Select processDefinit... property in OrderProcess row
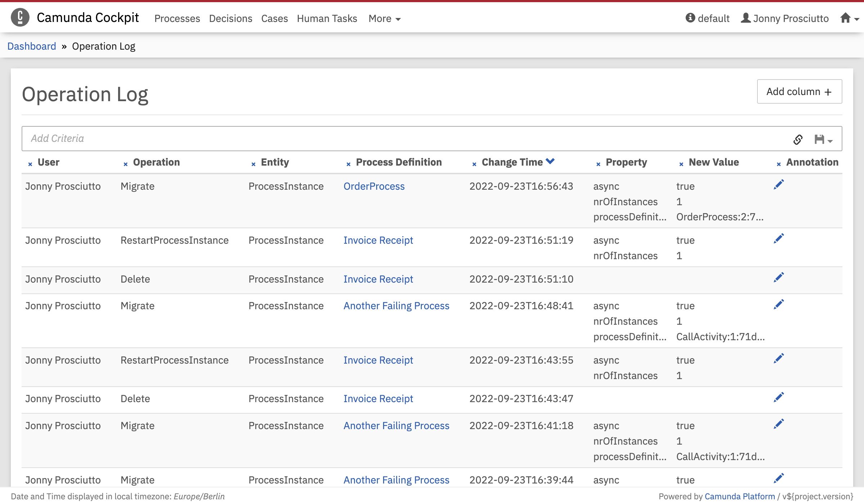Image resolution: width=864 pixels, height=504 pixels. (630, 217)
